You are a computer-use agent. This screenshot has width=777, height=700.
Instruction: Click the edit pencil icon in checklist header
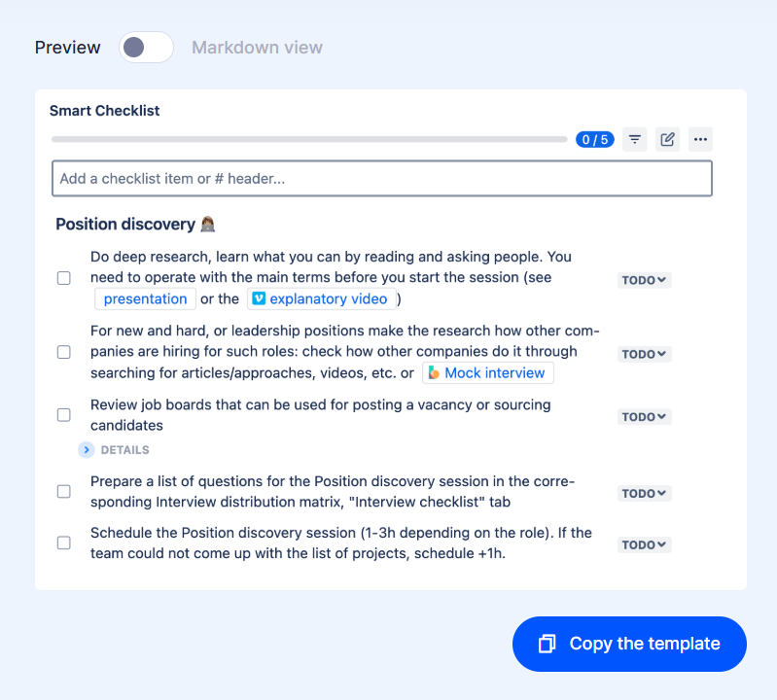pos(667,140)
